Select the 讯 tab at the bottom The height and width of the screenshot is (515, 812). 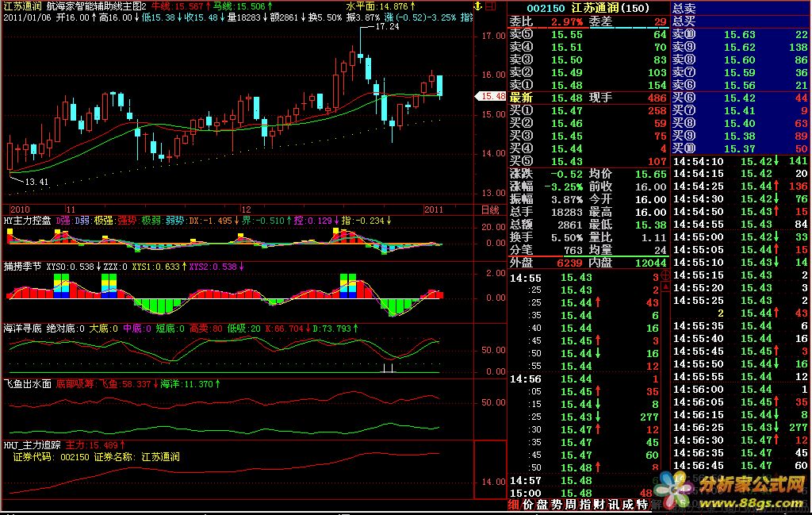[x=614, y=504]
